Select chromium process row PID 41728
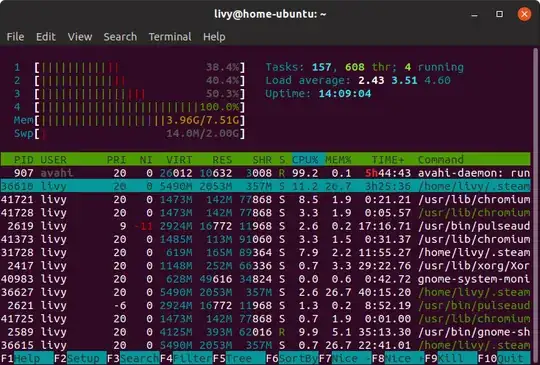540x365 pixels. pyautogui.click(x=265, y=212)
